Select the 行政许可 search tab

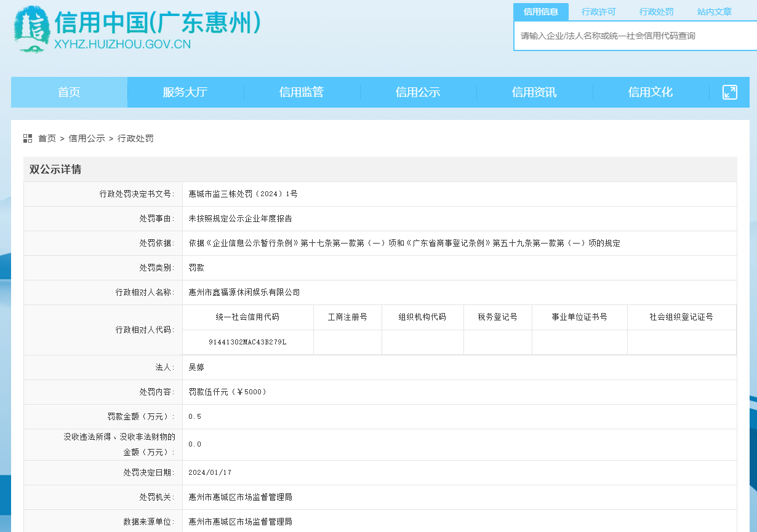point(598,12)
